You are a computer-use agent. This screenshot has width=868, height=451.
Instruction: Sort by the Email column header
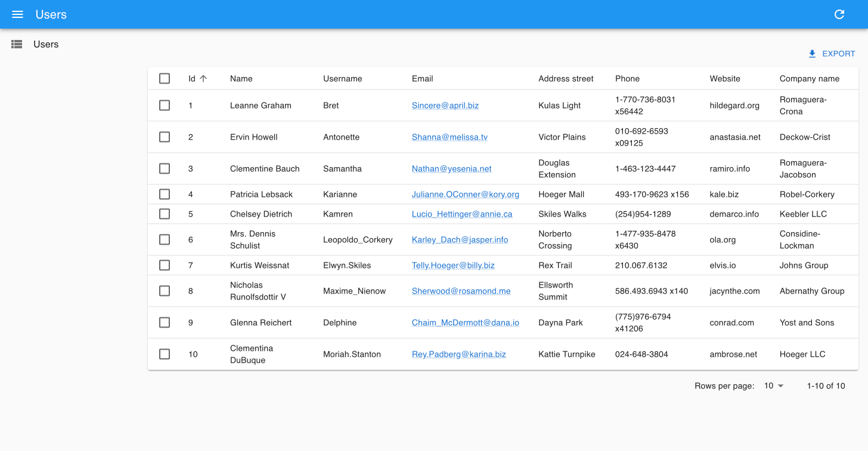pos(423,78)
